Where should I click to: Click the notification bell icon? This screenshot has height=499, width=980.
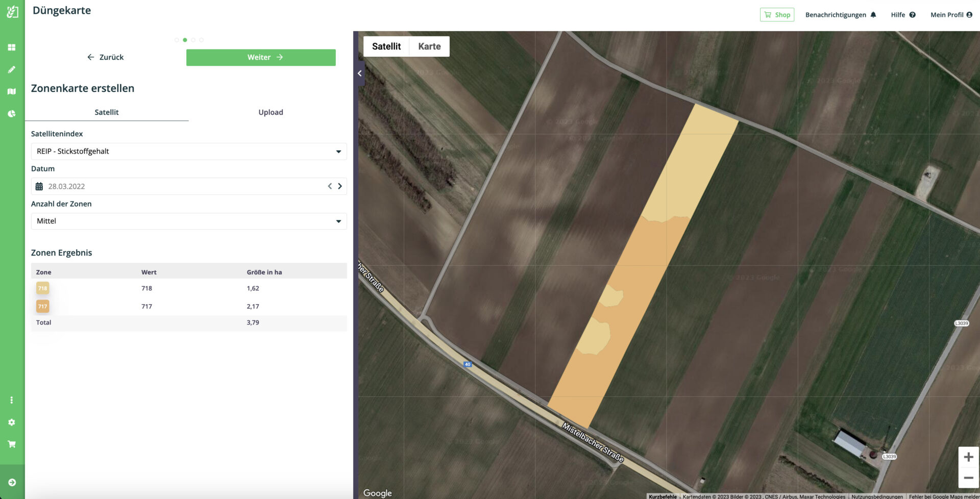(873, 15)
